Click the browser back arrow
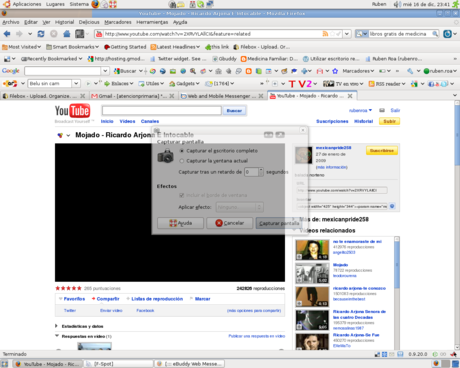 coord(7,34)
